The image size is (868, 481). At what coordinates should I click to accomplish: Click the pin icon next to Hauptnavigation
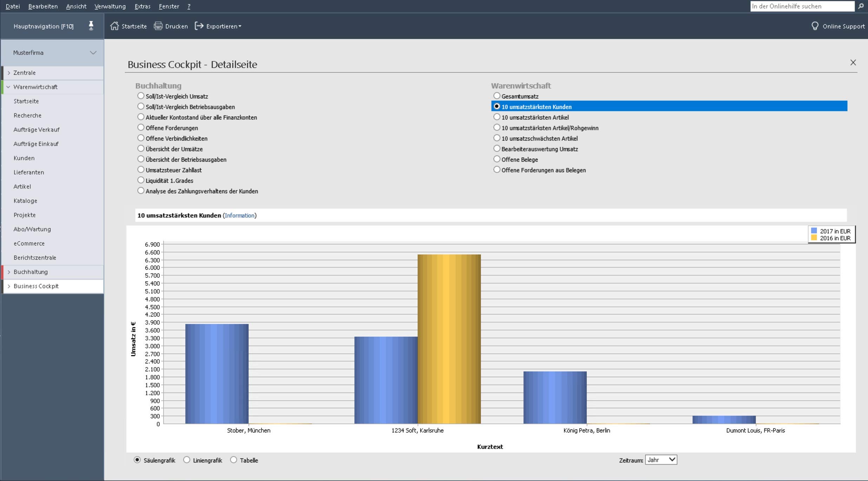coord(91,26)
